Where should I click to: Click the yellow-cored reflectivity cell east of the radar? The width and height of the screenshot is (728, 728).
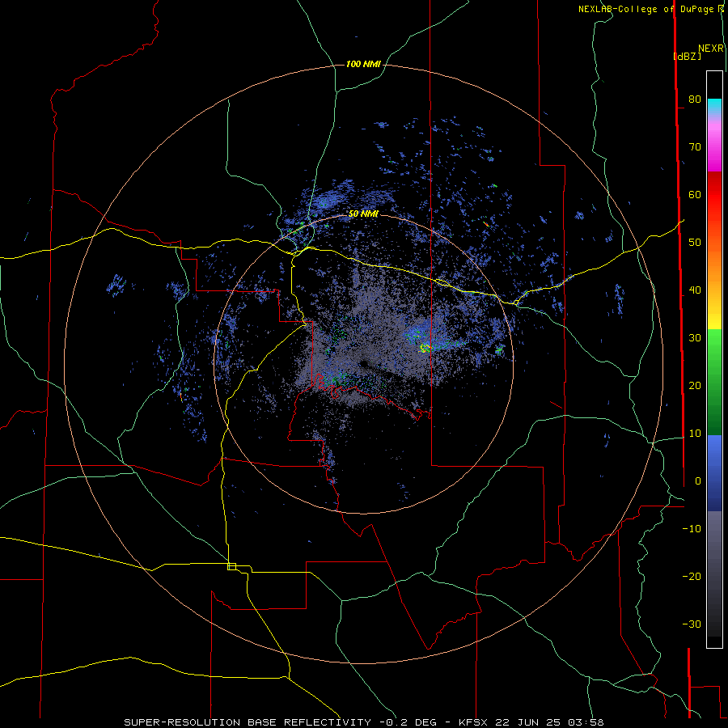(x=425, y=347)
